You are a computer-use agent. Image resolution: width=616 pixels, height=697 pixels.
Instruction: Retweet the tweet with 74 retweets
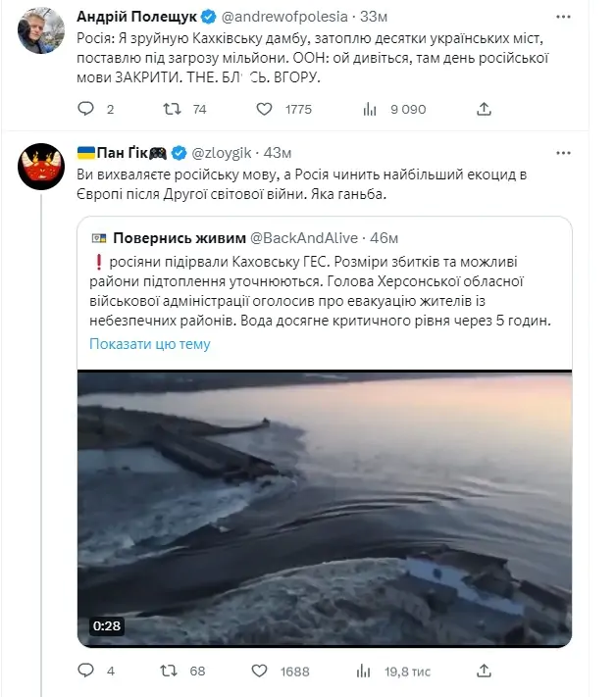(x=173, y=109)
